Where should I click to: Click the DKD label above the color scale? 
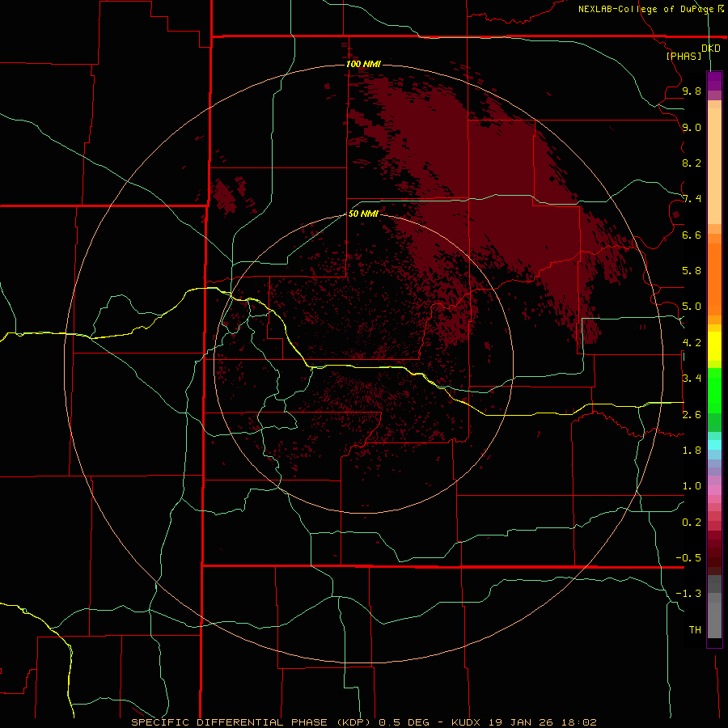click(711, 49)
